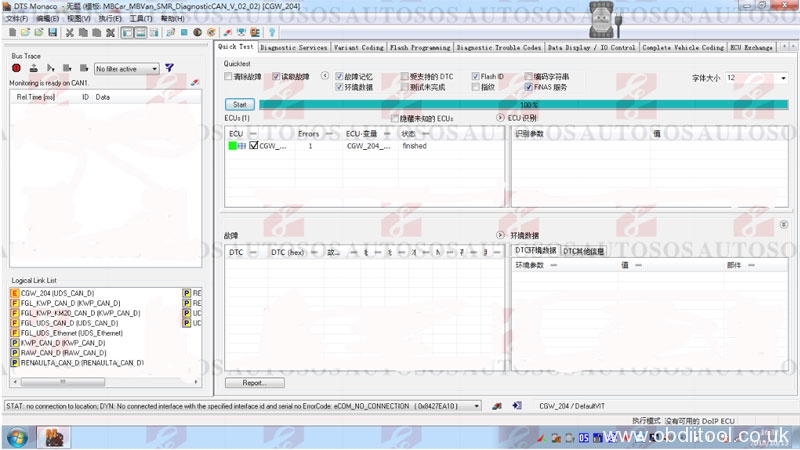Click the Help question mark toolbar icon
This screenshot has width=800, height=450.
[x=272, y=33]
